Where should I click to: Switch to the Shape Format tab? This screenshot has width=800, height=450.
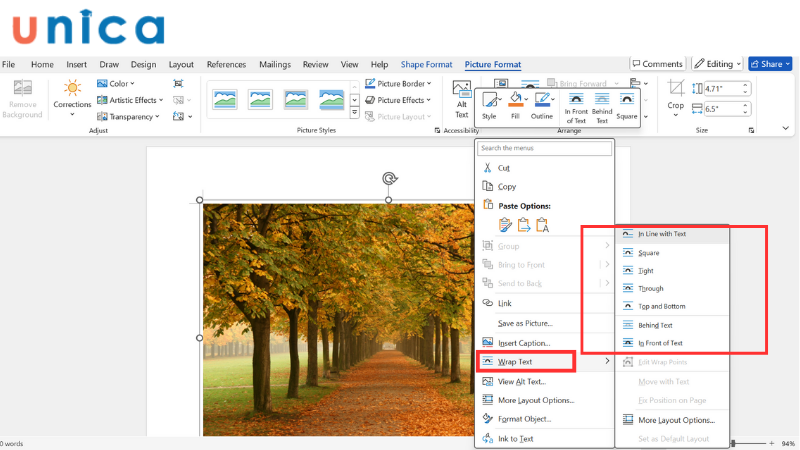point(426,64)
